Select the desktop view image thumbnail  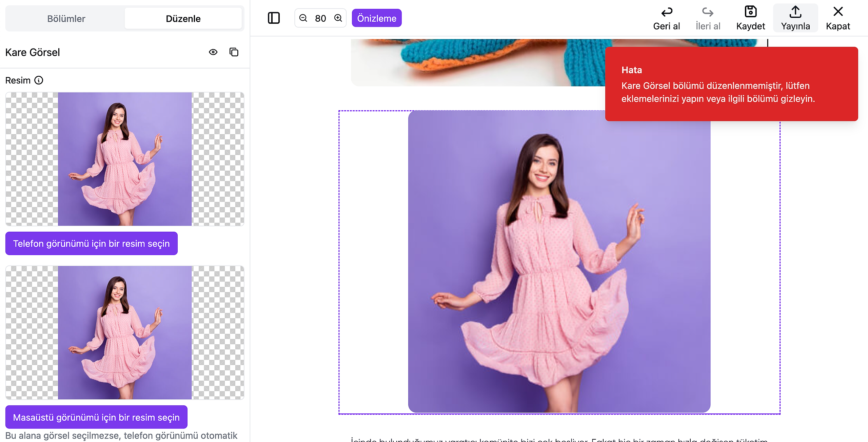coord(125,332)
